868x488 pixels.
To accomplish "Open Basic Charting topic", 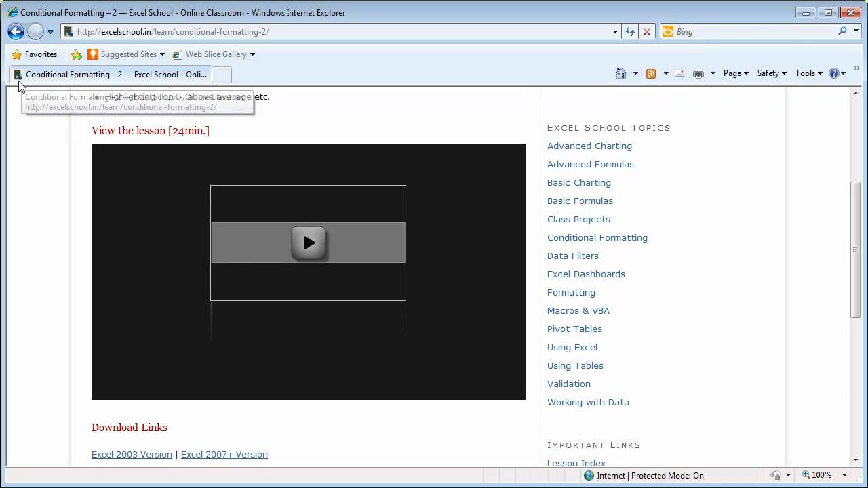I will point(579,182).
